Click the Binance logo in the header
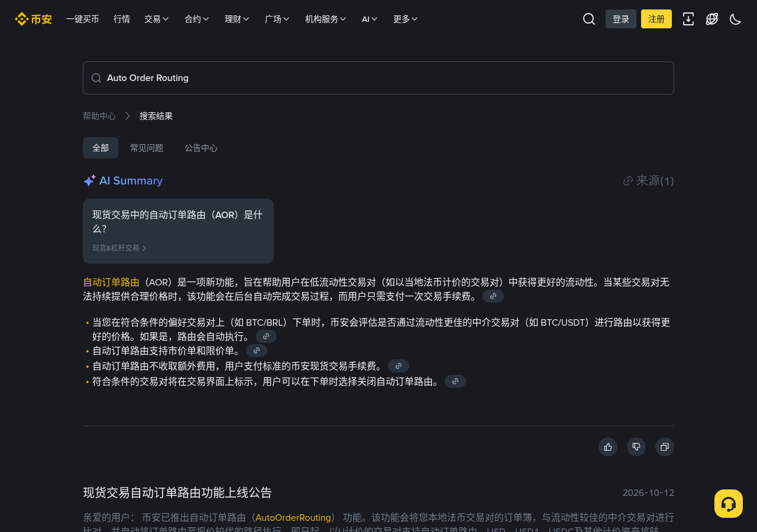757x532 pixels. point(33,19)
